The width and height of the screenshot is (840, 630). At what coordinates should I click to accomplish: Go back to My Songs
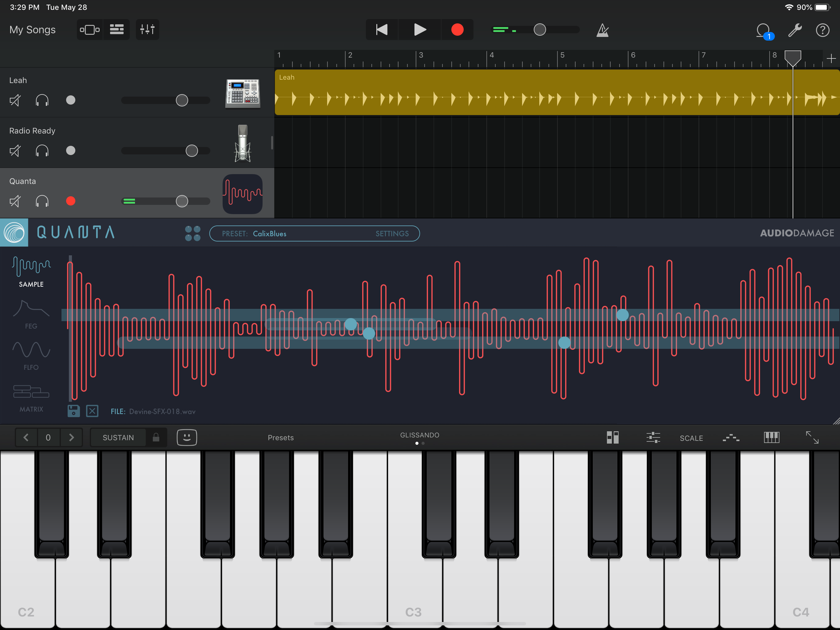click(32, 30)
